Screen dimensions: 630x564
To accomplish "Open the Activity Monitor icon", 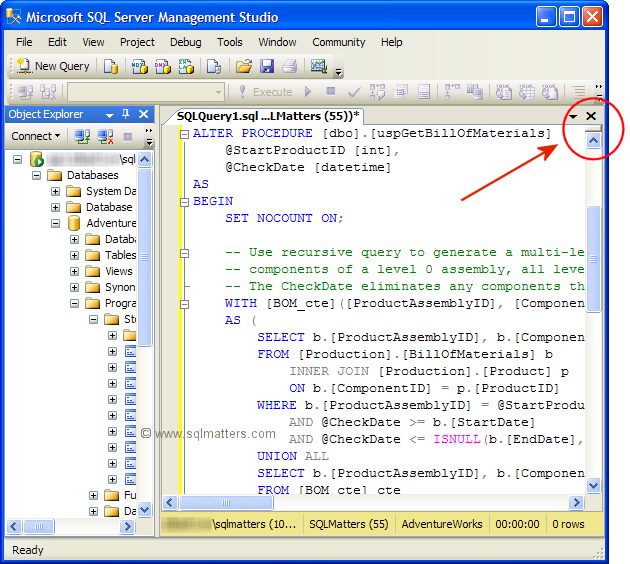I will pos(319,66).
